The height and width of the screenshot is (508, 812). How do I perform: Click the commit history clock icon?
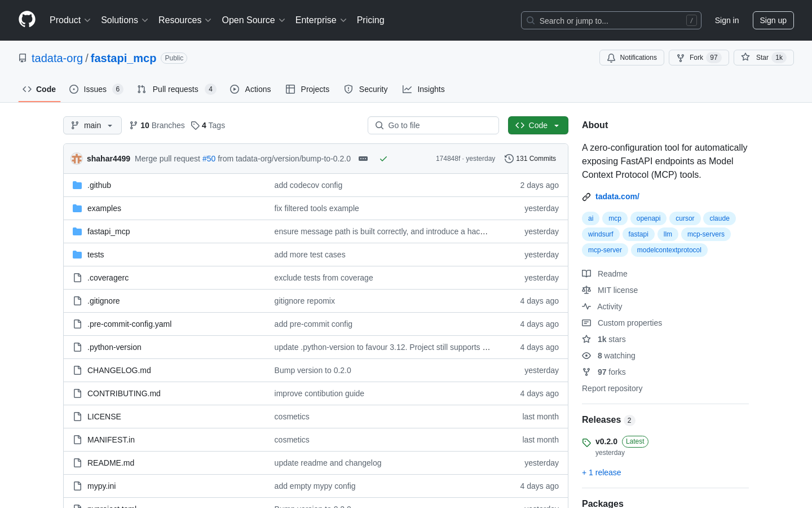pos(509,159)
